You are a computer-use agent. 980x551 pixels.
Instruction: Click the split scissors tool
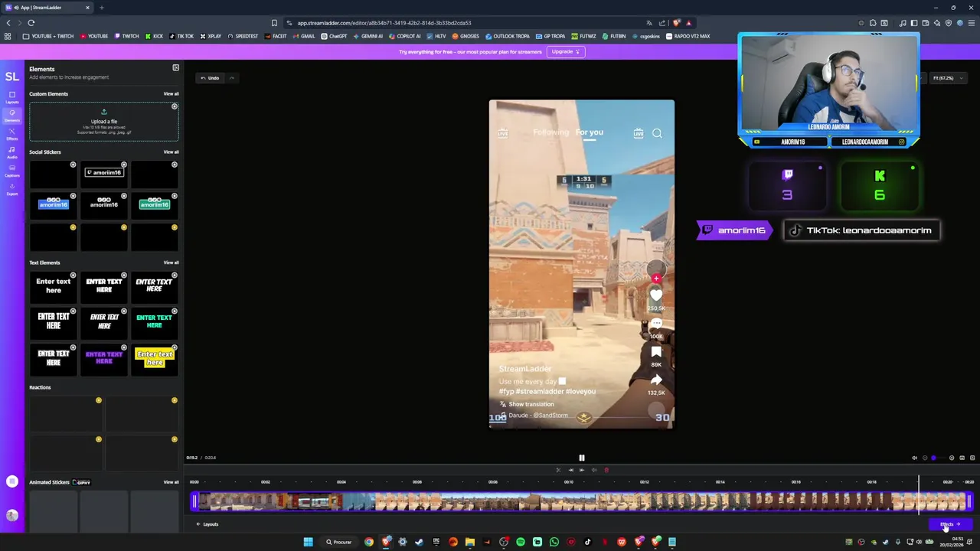(x=558, y=470)
